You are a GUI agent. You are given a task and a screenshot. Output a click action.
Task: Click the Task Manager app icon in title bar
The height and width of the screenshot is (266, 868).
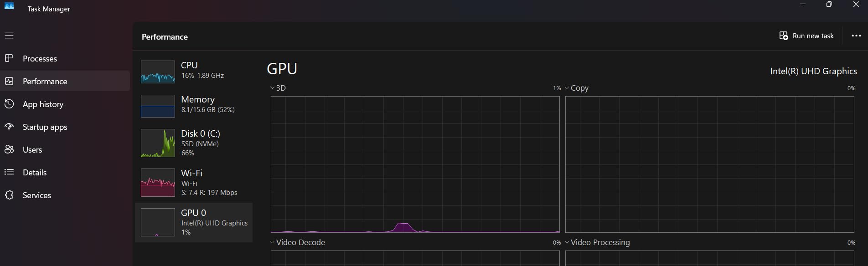click(9, 6)
